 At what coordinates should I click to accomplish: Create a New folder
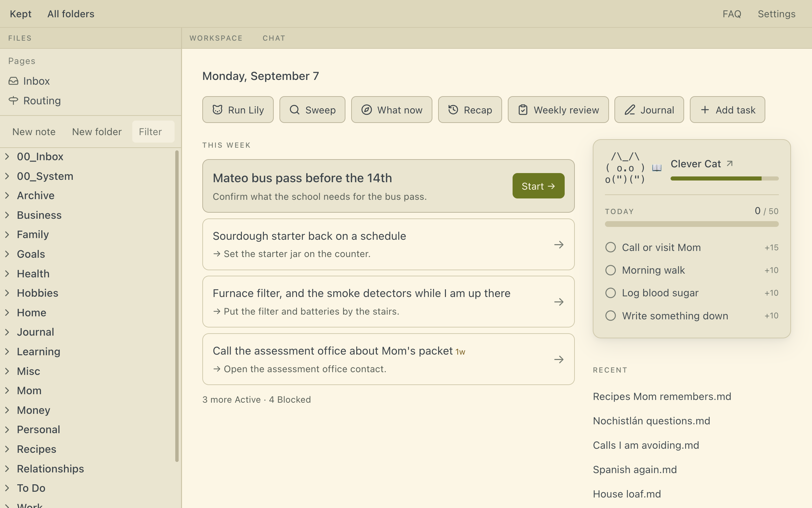click(97, 132)
